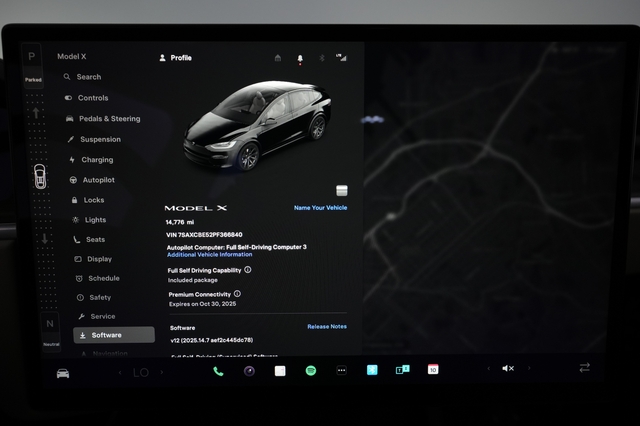Image resolution: width=640 pixels, height=426 pixels.
Task: Click Name Your Vehicle link
Action: [320, 208]
